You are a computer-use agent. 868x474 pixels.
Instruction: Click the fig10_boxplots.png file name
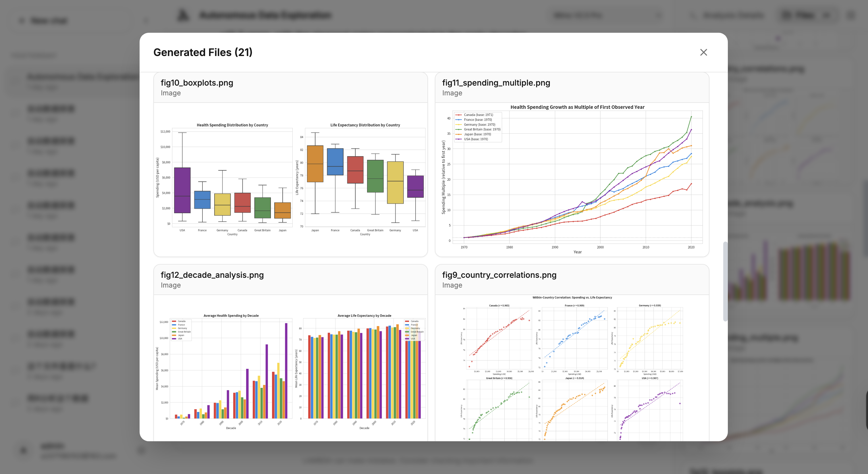[197, 83]
